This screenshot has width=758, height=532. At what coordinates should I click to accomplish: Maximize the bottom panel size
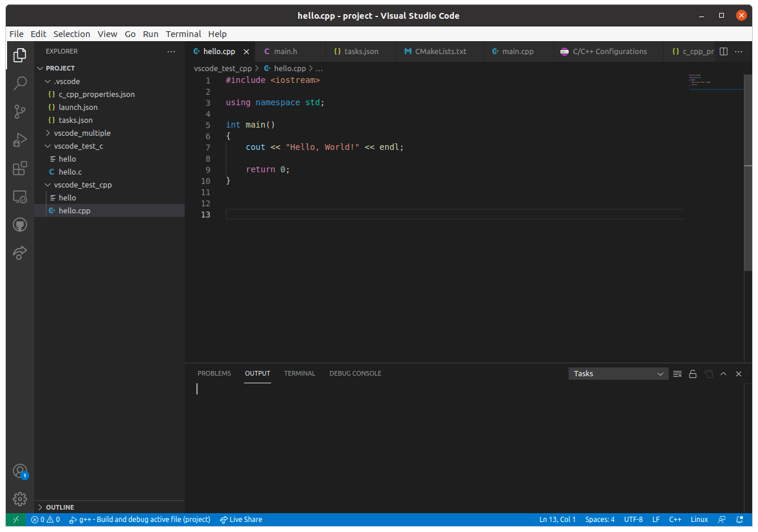tap(723, 374)
